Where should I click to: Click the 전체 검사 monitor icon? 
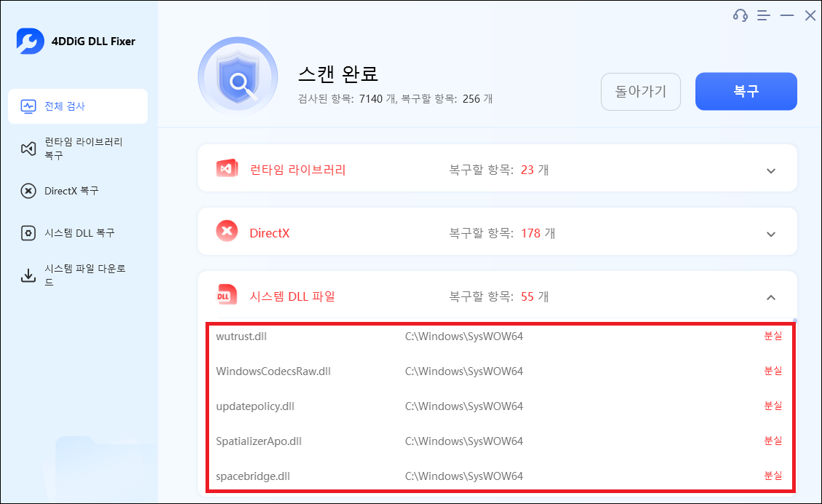pos(28,106)
